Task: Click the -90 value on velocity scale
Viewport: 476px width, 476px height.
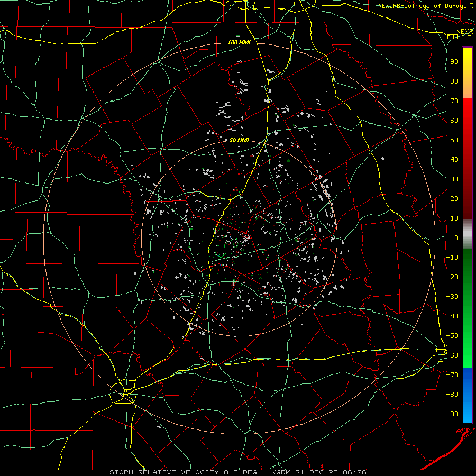Action: pos(452,414)
